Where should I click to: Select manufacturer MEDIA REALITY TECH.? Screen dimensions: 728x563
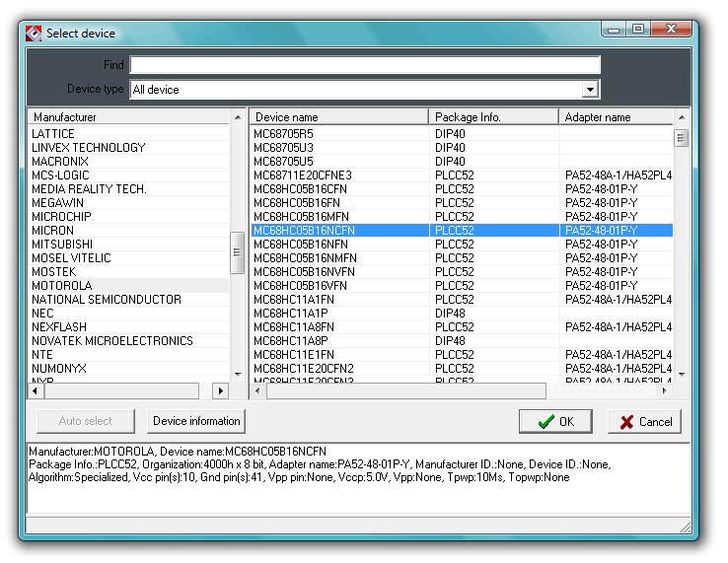tap(128, 189)
